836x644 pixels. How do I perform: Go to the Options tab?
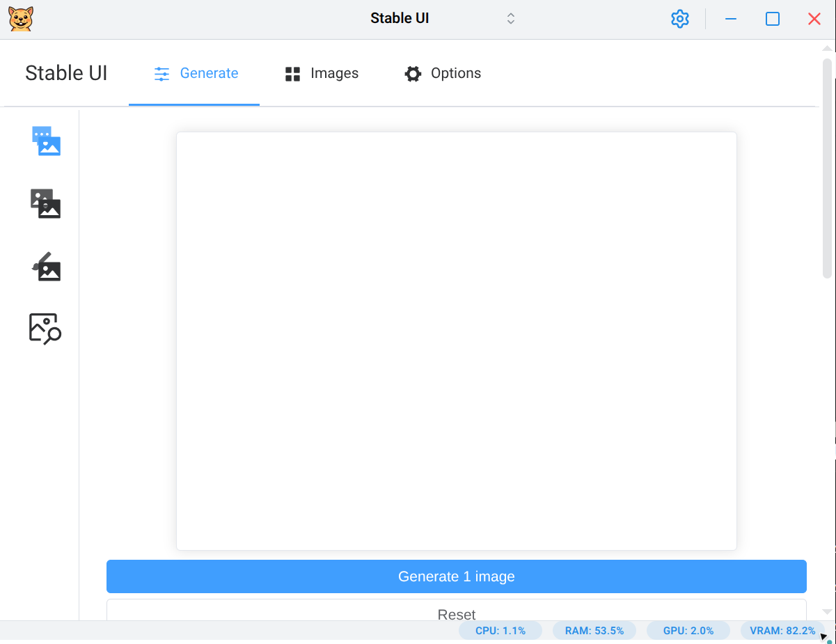coord(443,74)
